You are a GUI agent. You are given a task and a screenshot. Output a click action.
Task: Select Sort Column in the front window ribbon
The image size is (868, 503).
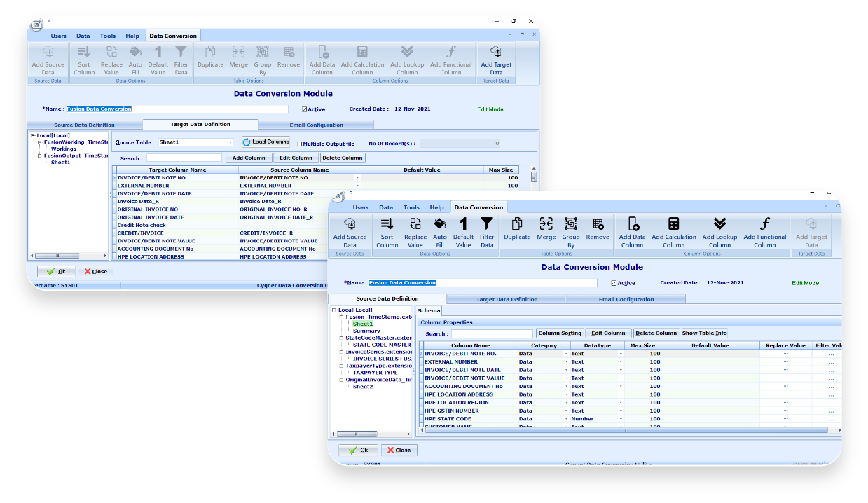coord(387,232)
